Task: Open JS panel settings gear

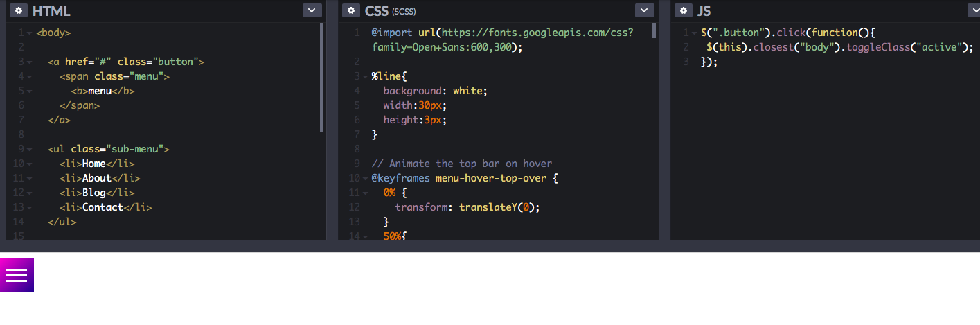Action: coord(684,10)
